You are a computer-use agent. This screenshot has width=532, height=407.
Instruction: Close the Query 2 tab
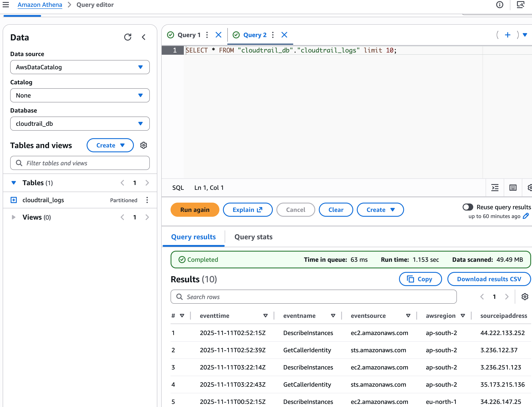point(284,35)
